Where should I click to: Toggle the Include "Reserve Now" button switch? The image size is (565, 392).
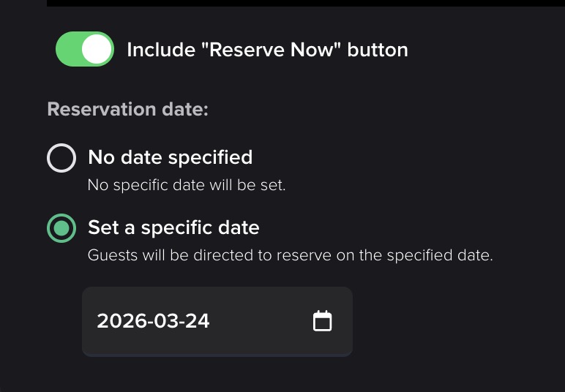(x=85, y=50)
